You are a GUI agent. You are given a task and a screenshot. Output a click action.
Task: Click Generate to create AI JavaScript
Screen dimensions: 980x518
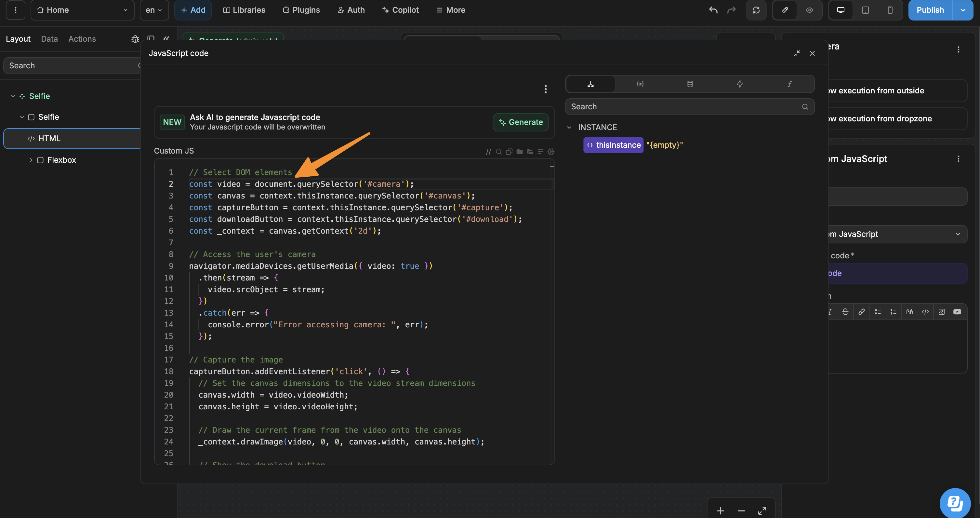521,122
